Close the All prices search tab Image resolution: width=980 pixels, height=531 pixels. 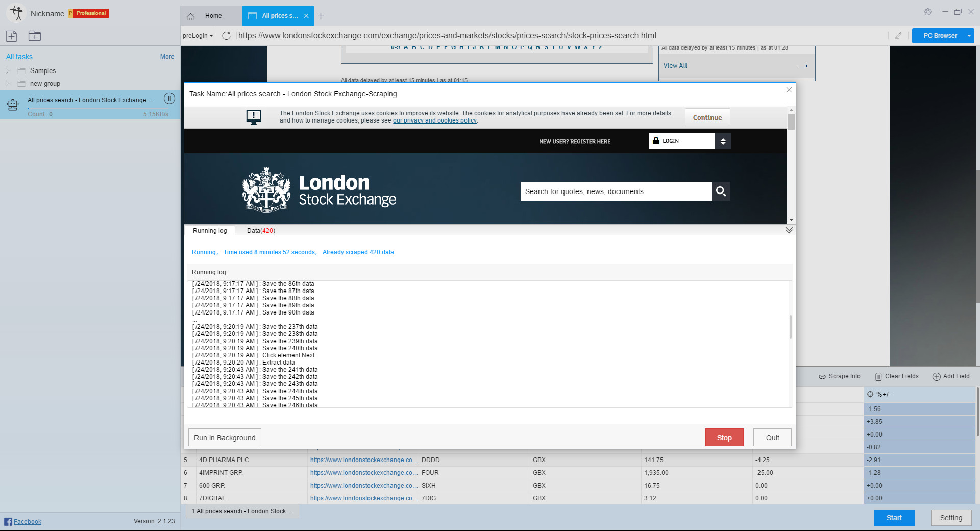pyautogui.click(x=306, y=16)
